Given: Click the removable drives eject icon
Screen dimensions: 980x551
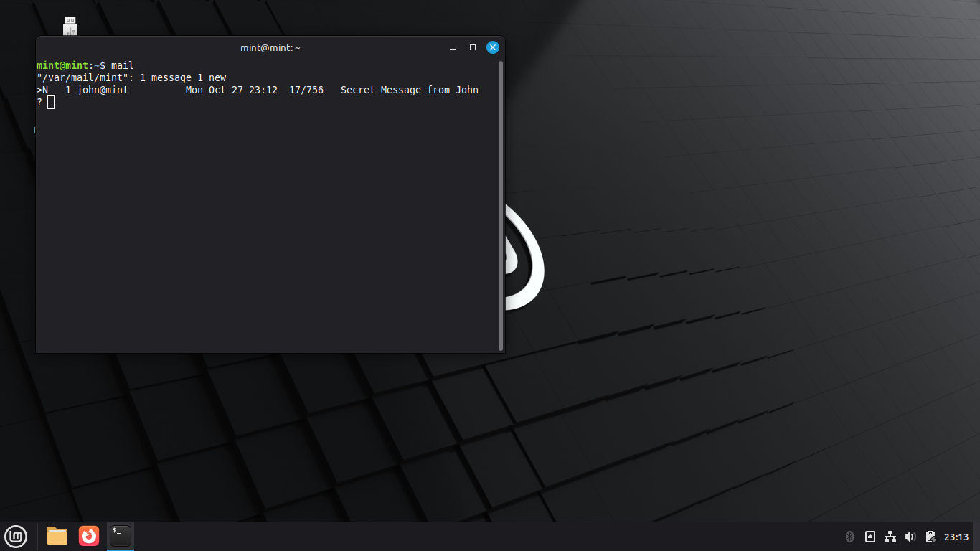Looking at the screenshot, I should pyautogui.click(x=870, y=537).
